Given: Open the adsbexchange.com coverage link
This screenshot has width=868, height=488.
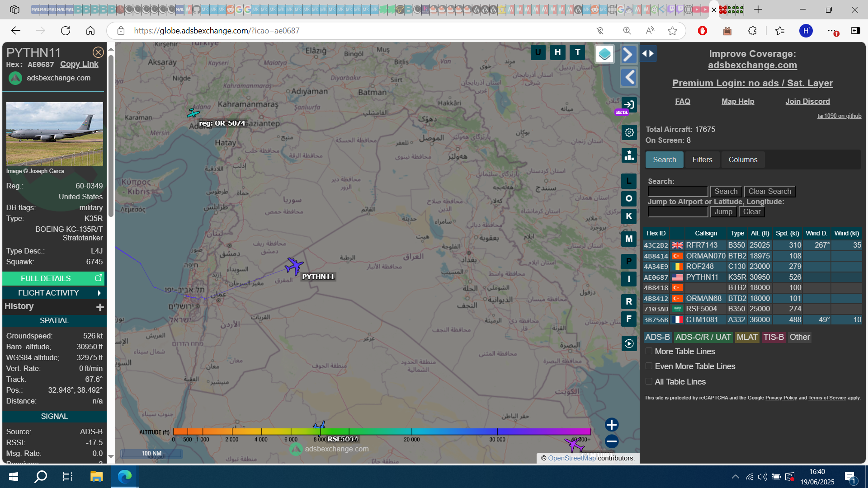Looking at the screenshot, I should click(752, 65).
